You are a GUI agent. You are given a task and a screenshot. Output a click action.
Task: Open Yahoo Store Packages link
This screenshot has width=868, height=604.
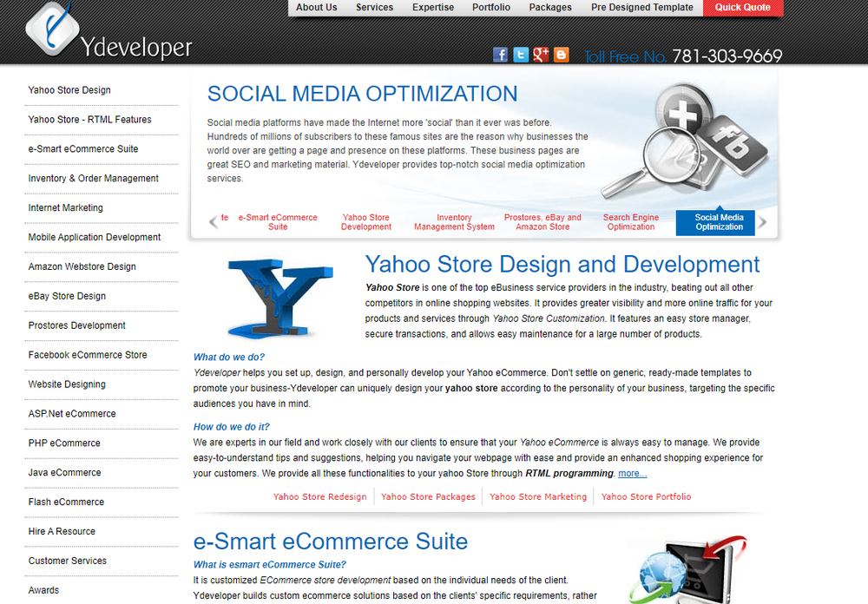pos(428,496)
